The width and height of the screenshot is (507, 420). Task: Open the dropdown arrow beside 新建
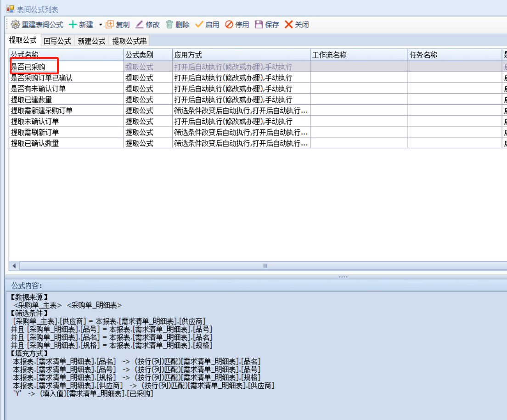pyautogui.click(x=101, y=25)
